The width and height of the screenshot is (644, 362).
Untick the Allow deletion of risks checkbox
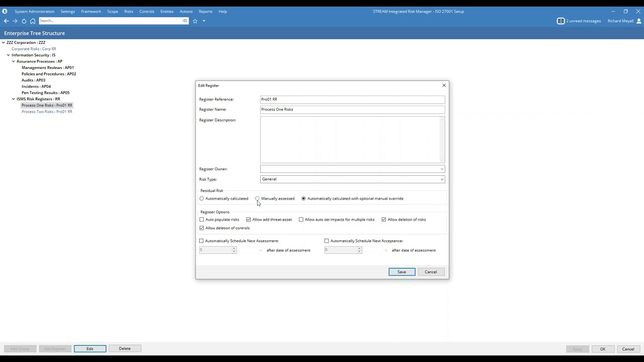384,220
